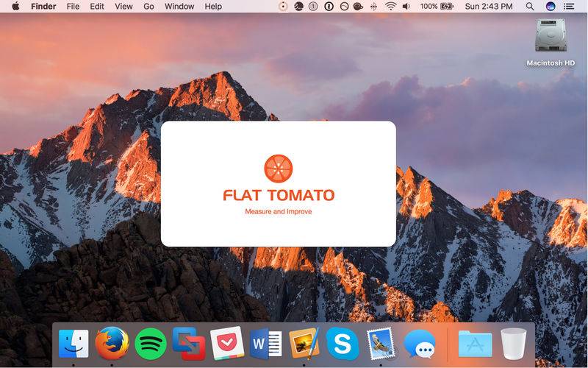
Task: Open Mail stamp icon in Dock
Action: coord(381,343)
